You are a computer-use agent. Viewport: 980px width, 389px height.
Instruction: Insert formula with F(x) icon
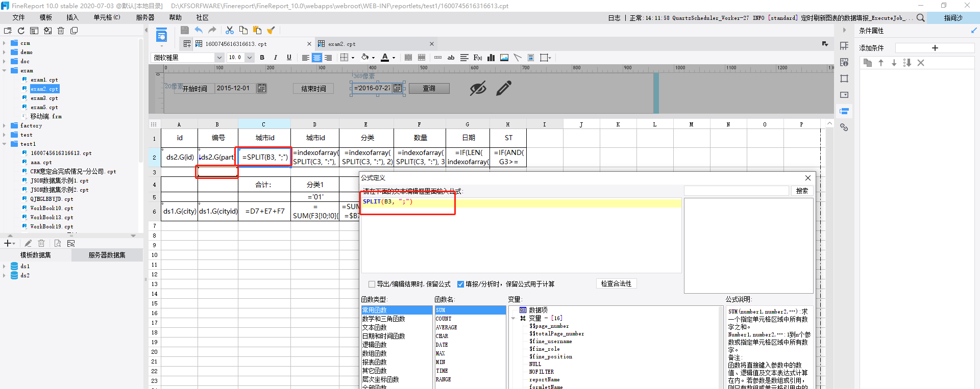click(x=478, y=58)
